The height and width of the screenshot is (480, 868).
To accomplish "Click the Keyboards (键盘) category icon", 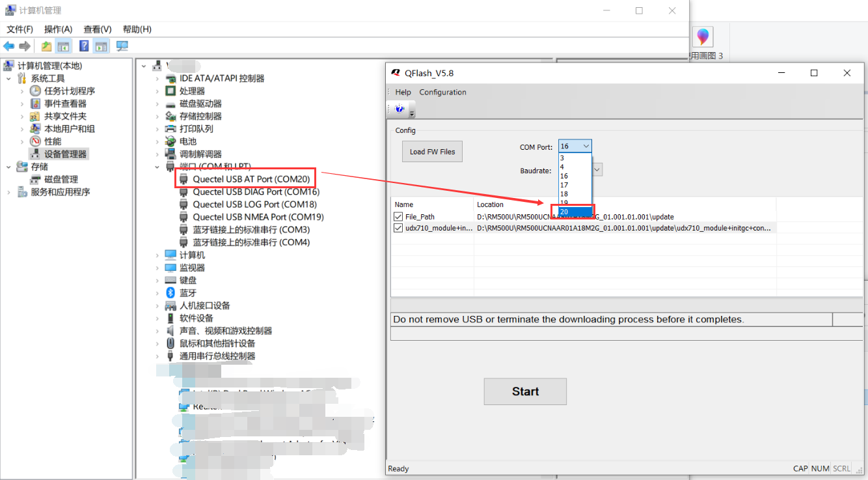I will tap(170, 280).
